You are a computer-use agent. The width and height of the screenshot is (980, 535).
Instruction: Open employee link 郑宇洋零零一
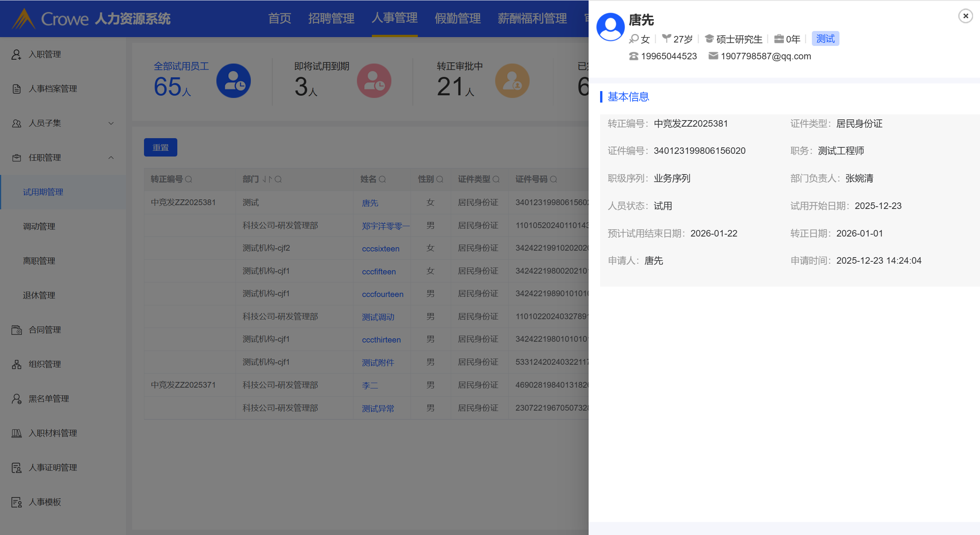(x=385, y=226)
